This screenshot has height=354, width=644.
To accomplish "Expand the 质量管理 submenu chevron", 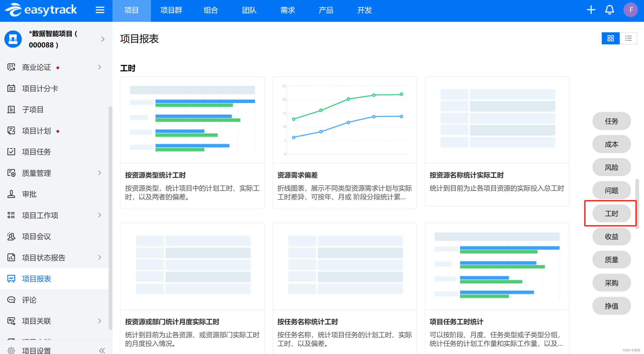I will 100,173.
